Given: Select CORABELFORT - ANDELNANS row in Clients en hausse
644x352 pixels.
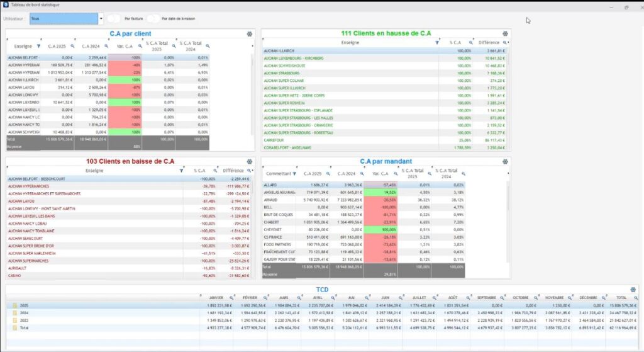Looking at the screenshot, I should pos(384,147).
